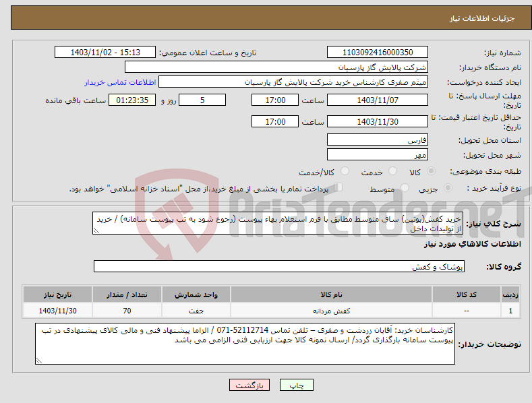Screen dimensions: 532x403
Task: Click the کد کالا column header
Action: [467, 294]
